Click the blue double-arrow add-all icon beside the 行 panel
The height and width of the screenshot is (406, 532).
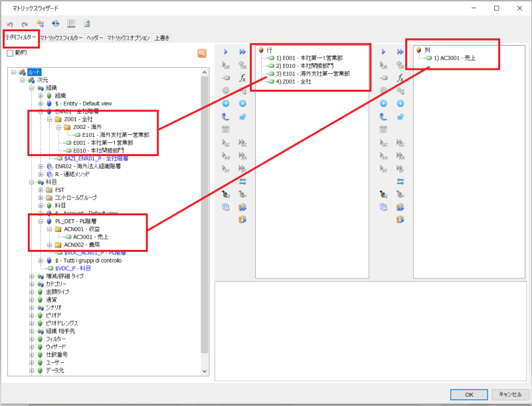(242, 52)
